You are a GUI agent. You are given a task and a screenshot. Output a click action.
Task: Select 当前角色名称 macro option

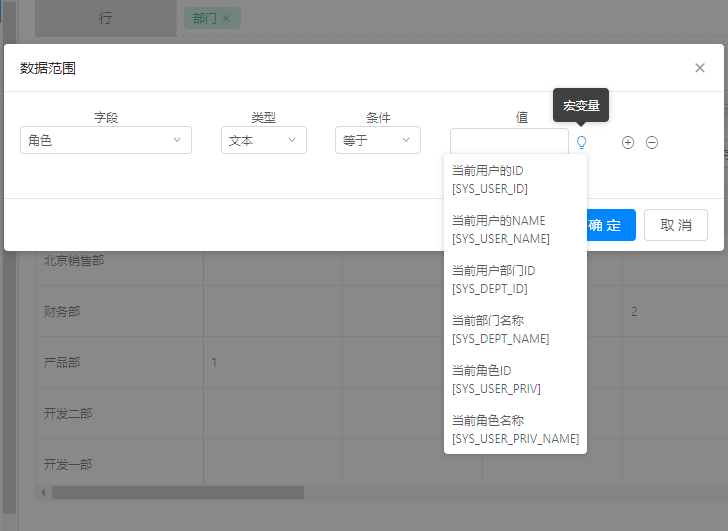pyautogui.click(x=515, y=429)
